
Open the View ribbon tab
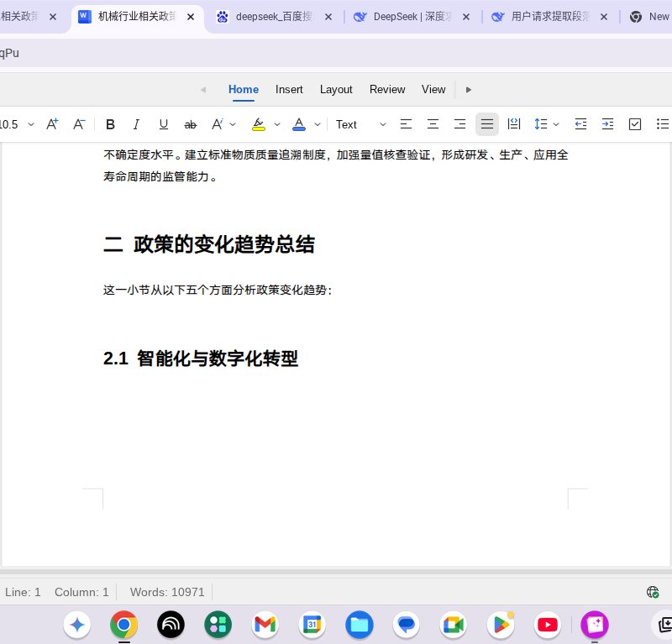coord(433,90)
